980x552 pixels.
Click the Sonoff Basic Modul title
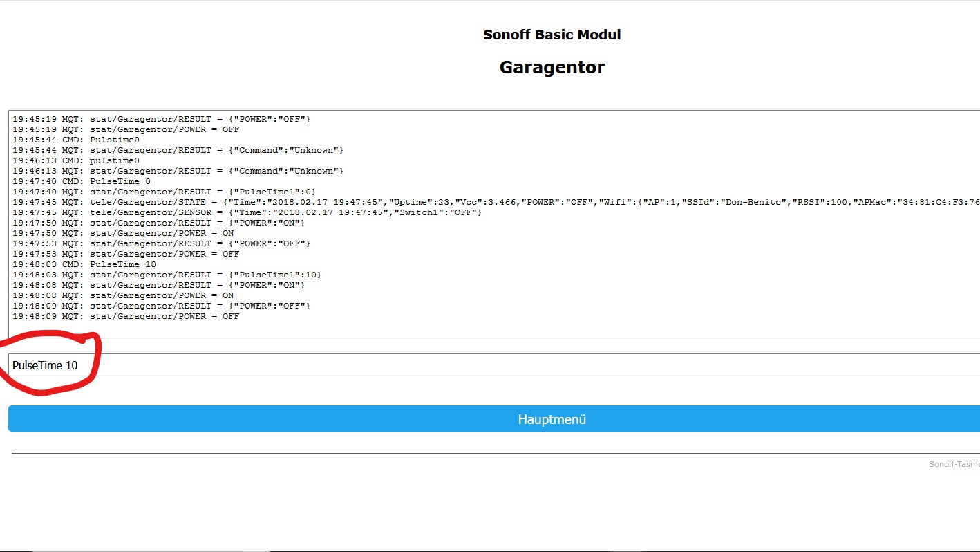click(552, 35)
